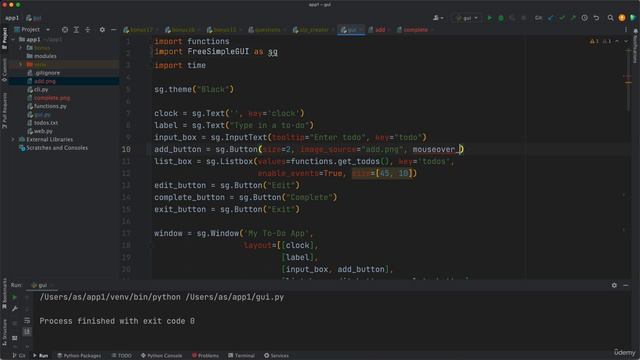Open the Project view dropdown
640x360 pixels.
point(32,29)
